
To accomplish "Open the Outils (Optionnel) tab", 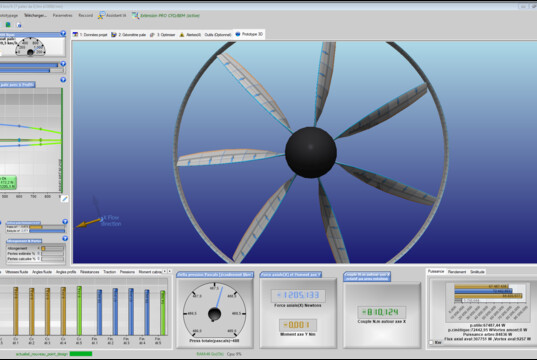I will (218, 35).
